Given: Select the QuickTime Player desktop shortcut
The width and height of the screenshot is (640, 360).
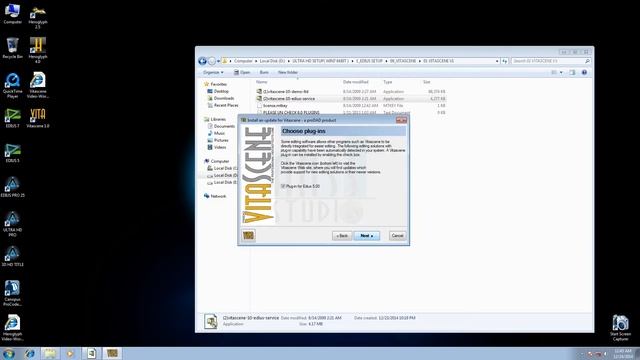Looking at the screenshot, I should (12, 85).
